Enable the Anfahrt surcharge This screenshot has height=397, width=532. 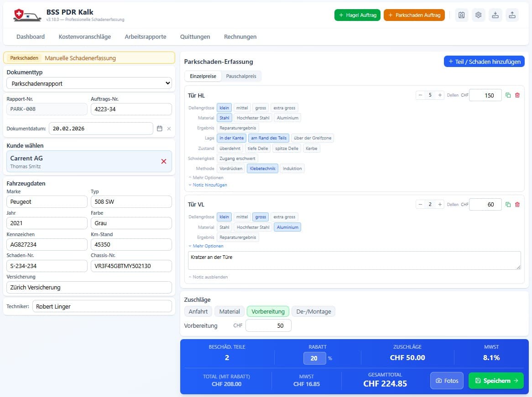coord(198,311)
